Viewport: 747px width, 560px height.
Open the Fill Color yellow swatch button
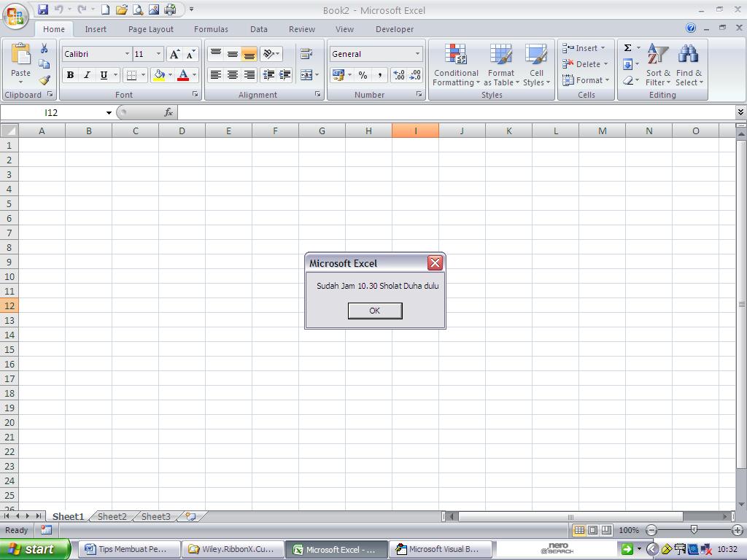click(x=159, y=75)
